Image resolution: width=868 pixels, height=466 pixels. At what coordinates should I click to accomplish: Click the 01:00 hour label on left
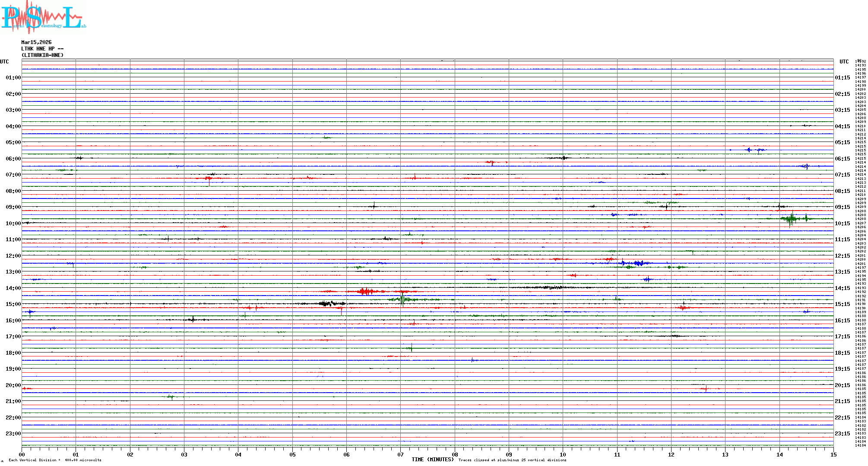pos(13,78)
